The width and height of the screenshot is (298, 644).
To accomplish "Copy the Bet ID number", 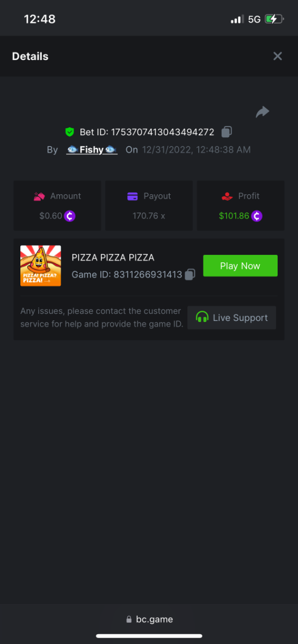I will (x=227, y=132).
